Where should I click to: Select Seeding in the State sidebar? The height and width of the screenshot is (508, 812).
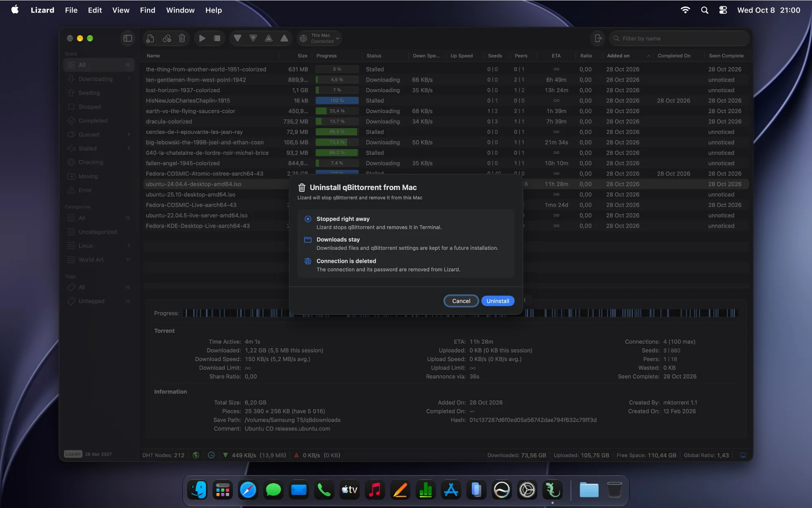(x=99, y=93)
